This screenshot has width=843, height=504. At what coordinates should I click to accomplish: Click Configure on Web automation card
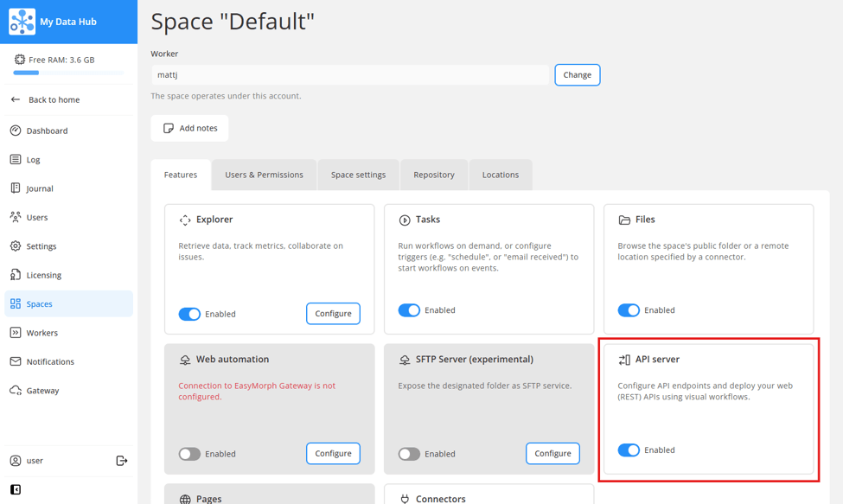(334, 454)
